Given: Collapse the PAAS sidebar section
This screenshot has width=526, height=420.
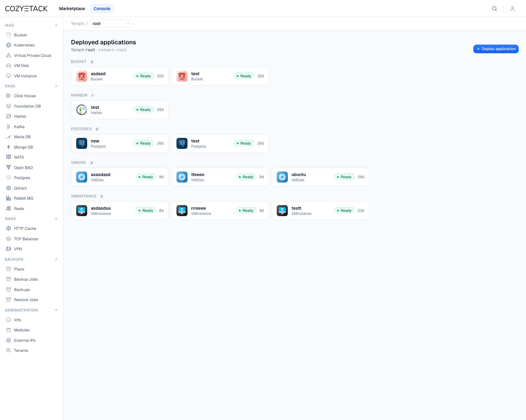Looking at the screenshot, I should click(x=56, y=86).
